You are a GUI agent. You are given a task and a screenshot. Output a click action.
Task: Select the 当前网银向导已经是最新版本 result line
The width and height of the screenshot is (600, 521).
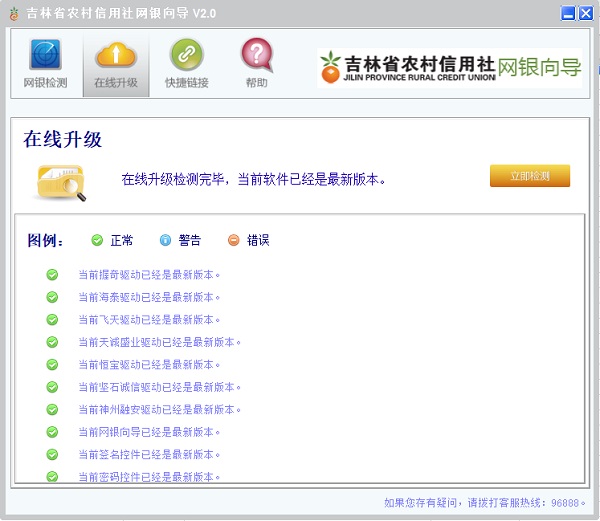[149, 432]
